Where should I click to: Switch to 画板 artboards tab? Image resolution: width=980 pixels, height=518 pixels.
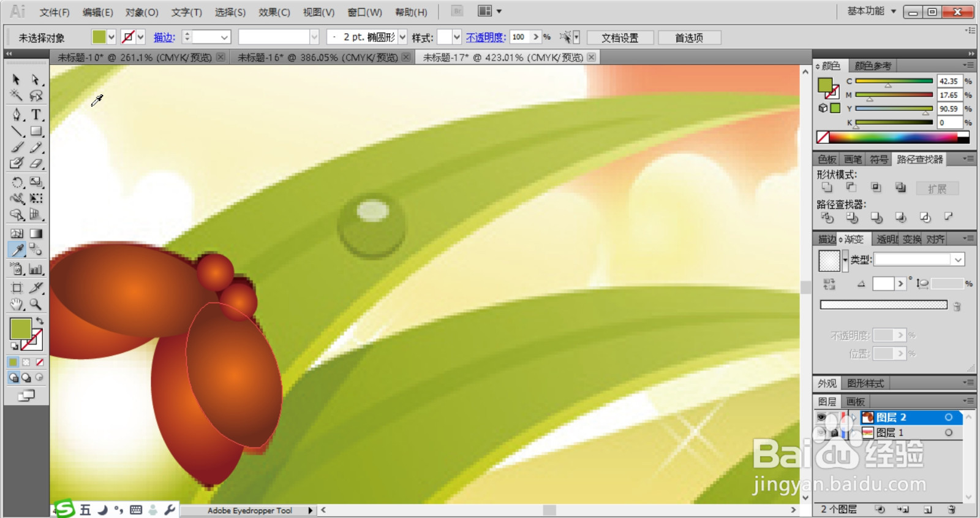tap(855, 402)
